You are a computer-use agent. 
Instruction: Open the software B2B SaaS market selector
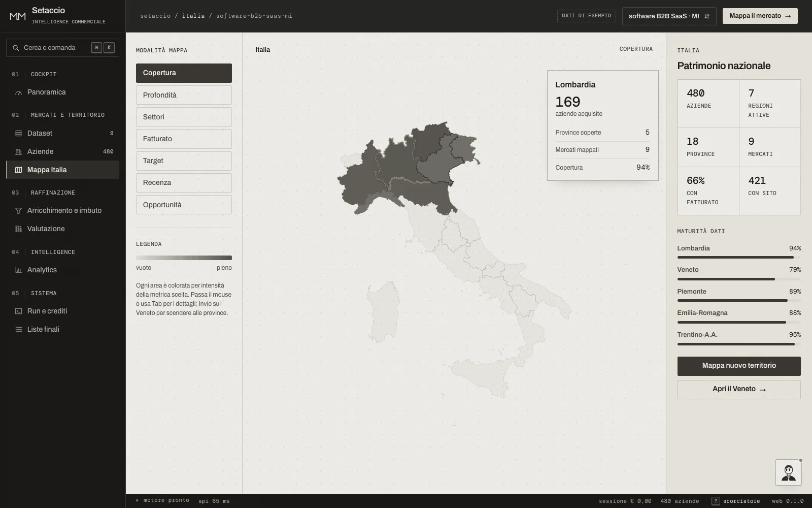669,16
